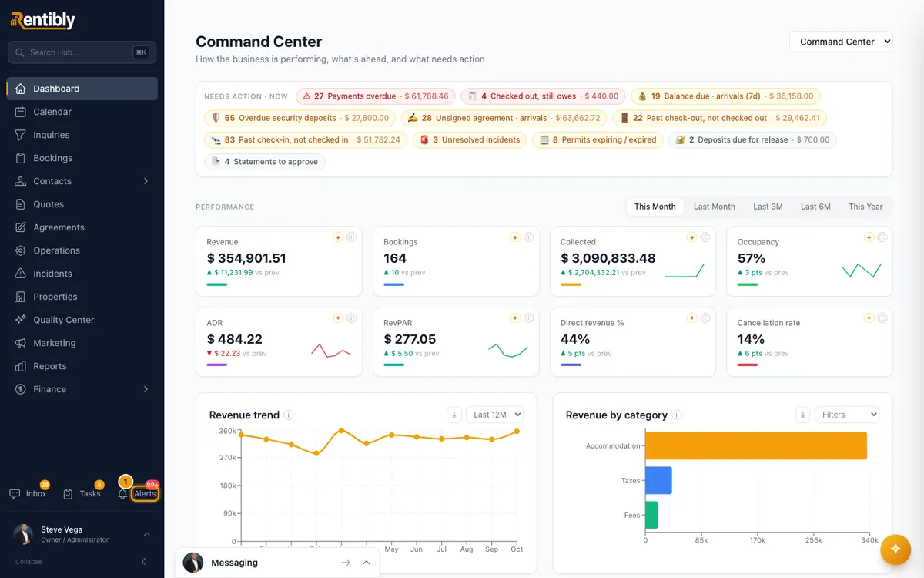Viewport: 924px width, 578px height.
Task: Click the info icon on the Revenue card
Action: click(352, 237)
